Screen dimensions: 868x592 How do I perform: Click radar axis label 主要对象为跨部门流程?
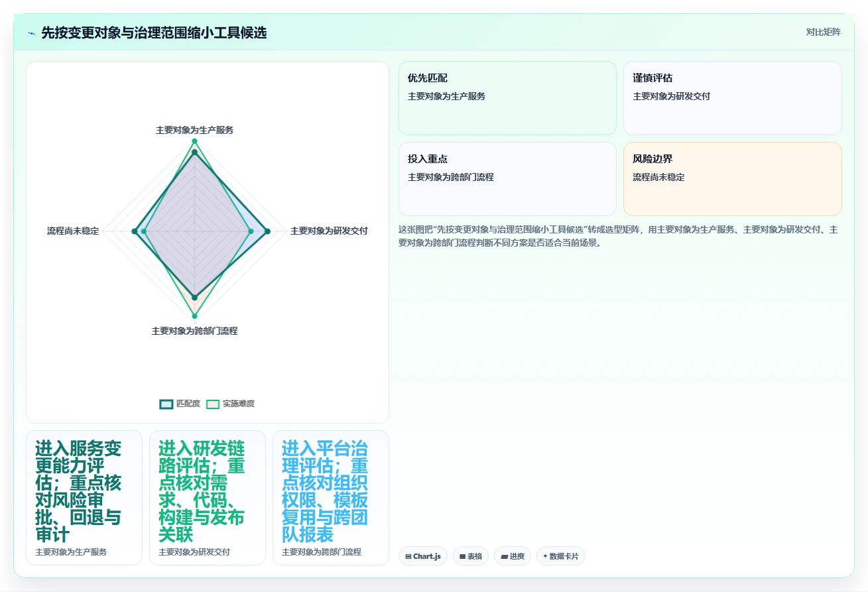[194, 331]
